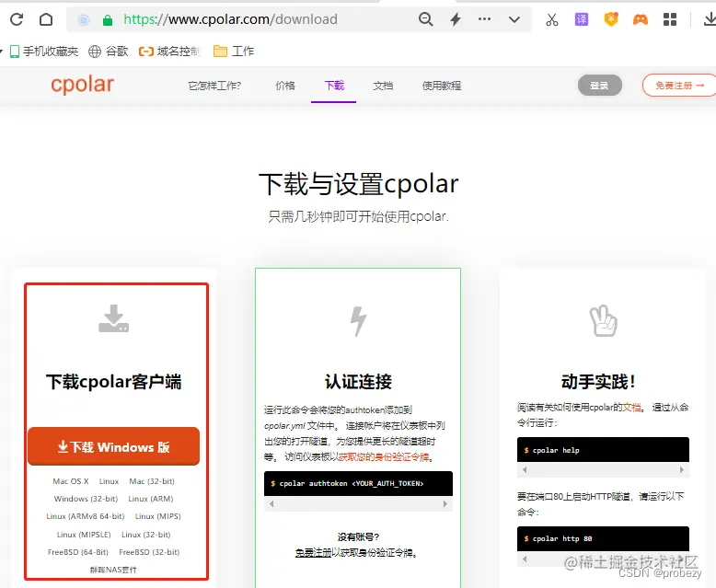Download the Mac (32-bit) version

[152, 481]
